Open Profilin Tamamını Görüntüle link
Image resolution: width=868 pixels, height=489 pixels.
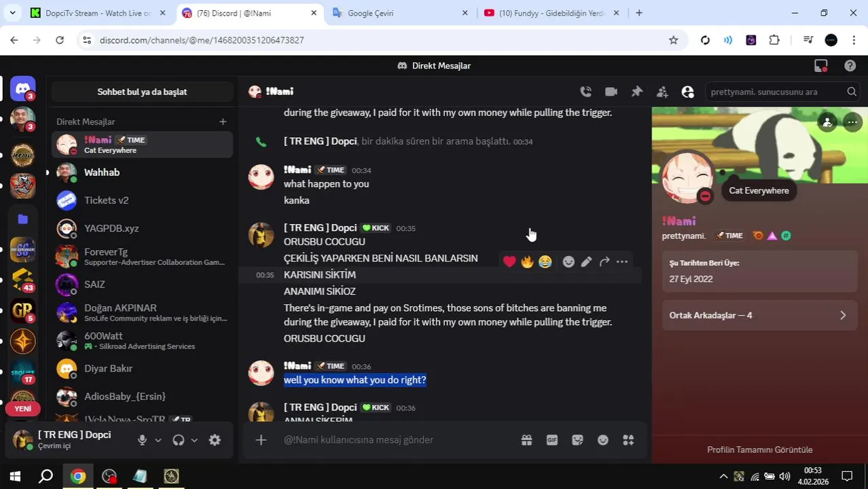point(759,450)
